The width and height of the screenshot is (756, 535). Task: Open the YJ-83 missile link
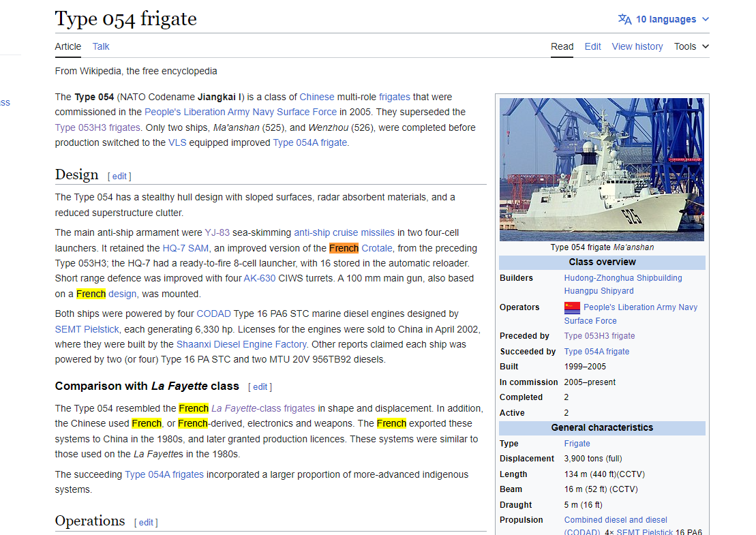coord(217,233)
